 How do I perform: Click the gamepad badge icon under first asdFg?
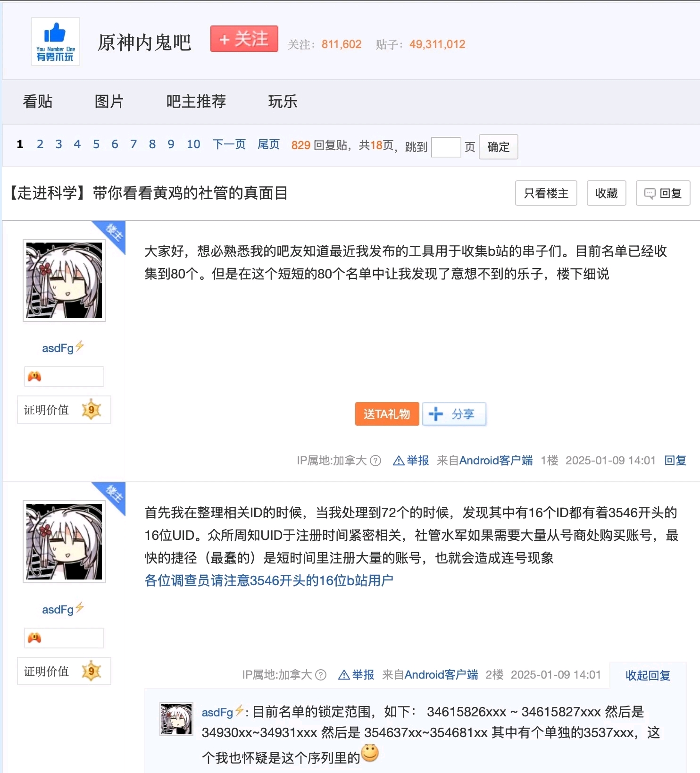point(34,377)
